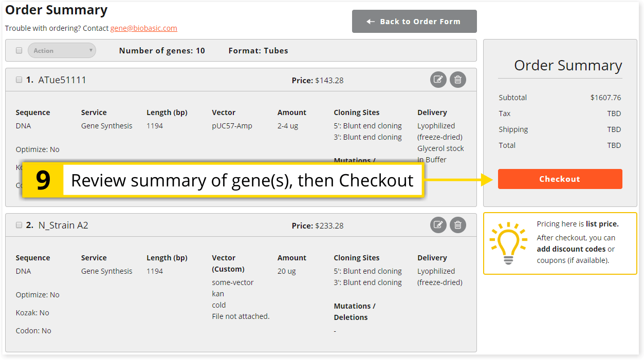The width and height of the screenshot is (644, 360).
Task: Check the box for gene 1 ATue51111
Action: (19, 80)
